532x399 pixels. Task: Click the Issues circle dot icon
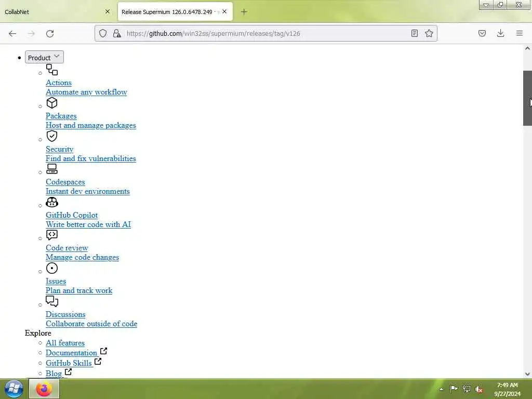point(52,269)
